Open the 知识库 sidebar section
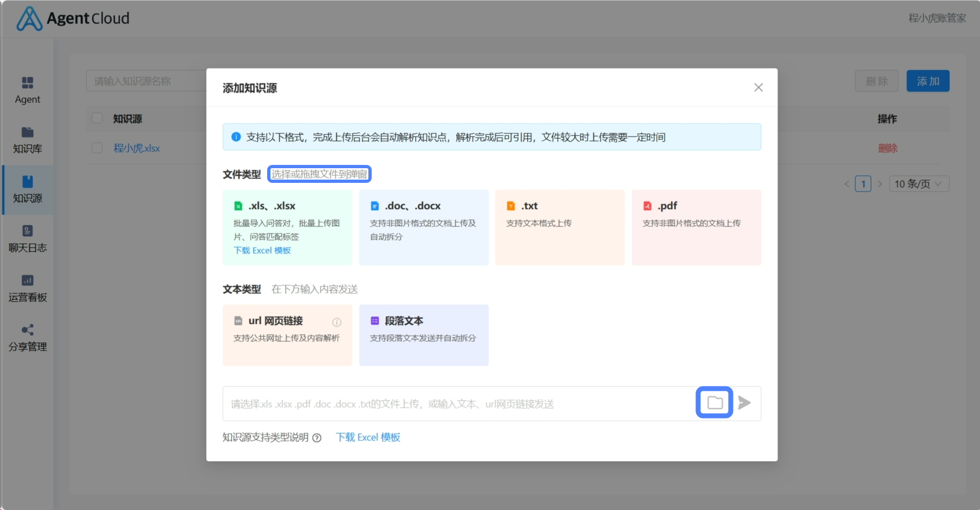Image resolution: width=980 pixels, height=510 pixels. (x=27, y=140)
